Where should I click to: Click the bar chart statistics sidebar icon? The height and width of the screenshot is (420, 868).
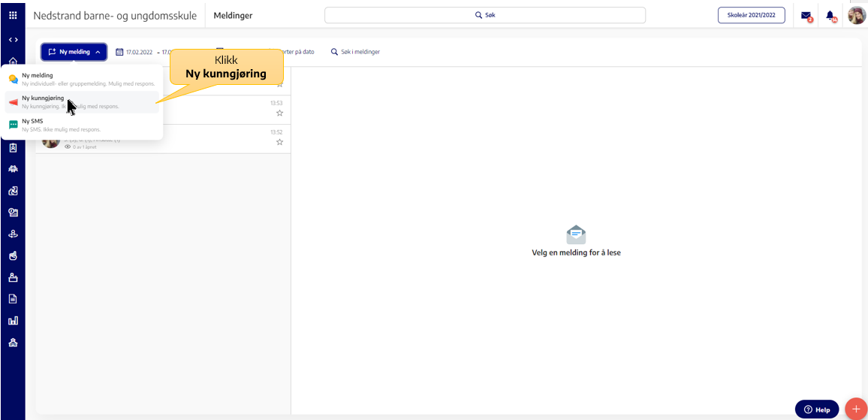tap(13, 320)
